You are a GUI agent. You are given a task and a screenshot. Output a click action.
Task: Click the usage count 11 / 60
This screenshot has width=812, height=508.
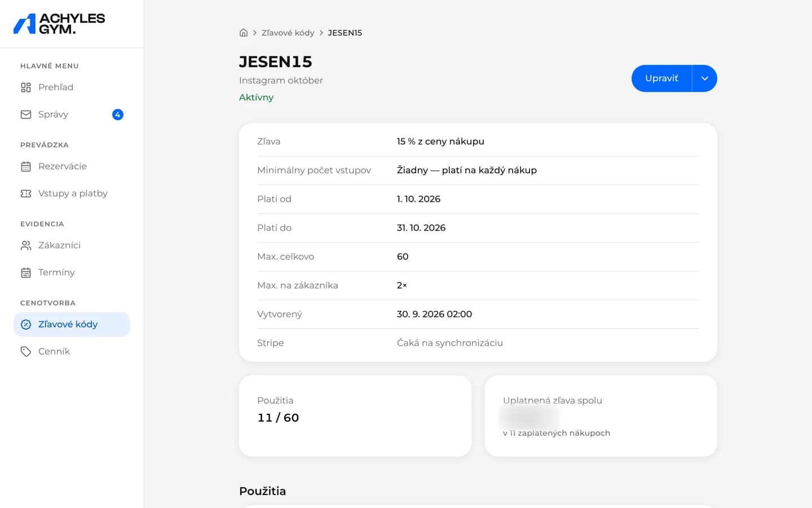(x=278, y=418)
